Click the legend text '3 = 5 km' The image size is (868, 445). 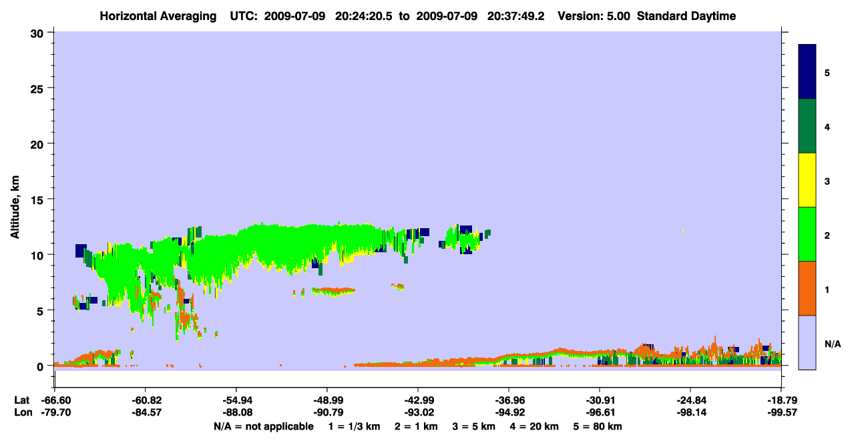coord(474,426)
